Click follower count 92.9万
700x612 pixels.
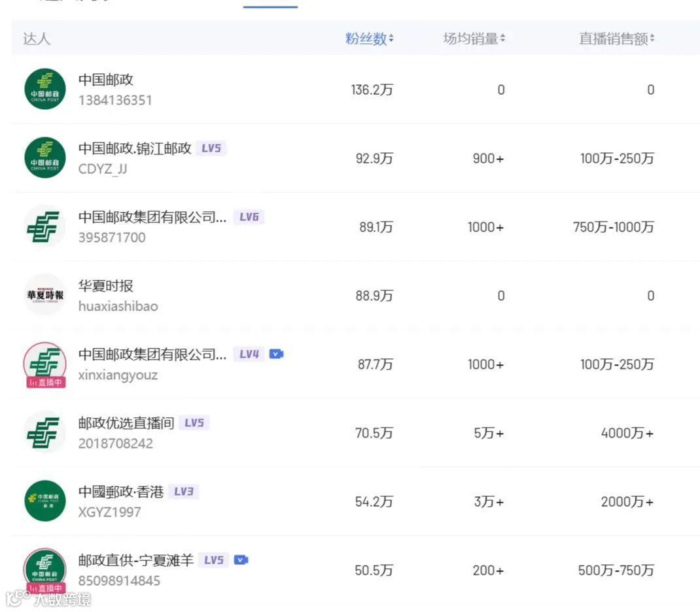(x=374, y=158)
